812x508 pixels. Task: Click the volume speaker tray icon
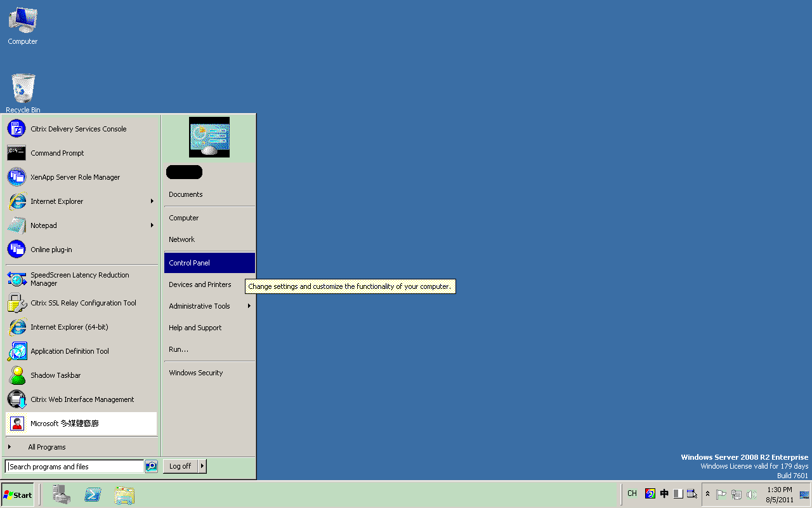[x=752, y=495]
